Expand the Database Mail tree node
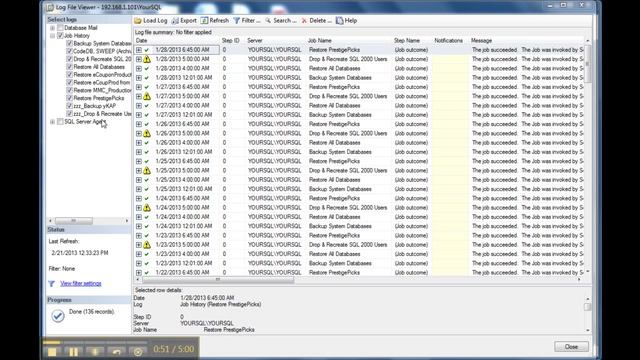 [52, 28]
